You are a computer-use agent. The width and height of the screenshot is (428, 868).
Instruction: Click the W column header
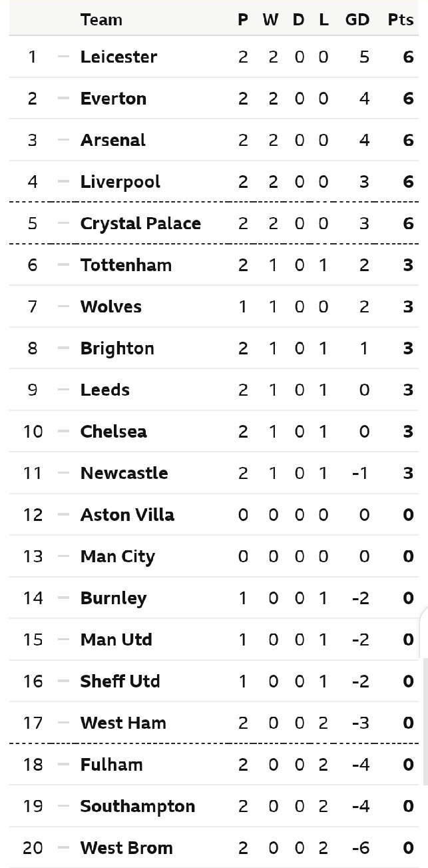[x=270, y=20]
